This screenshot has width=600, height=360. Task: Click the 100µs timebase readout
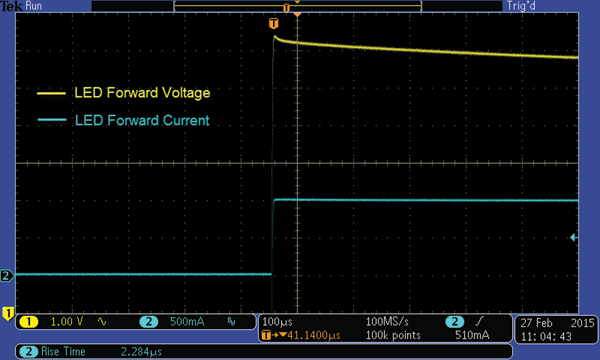(x=277, y=322)
